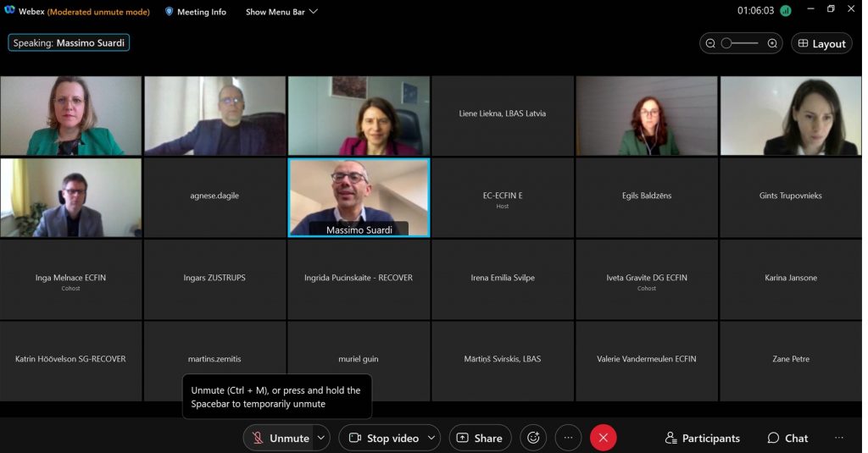Image resolution: width=868 pixels, height=453 pixels.
Task: Open panel options ellipsis beside Chat
Action: coord(839,438)
